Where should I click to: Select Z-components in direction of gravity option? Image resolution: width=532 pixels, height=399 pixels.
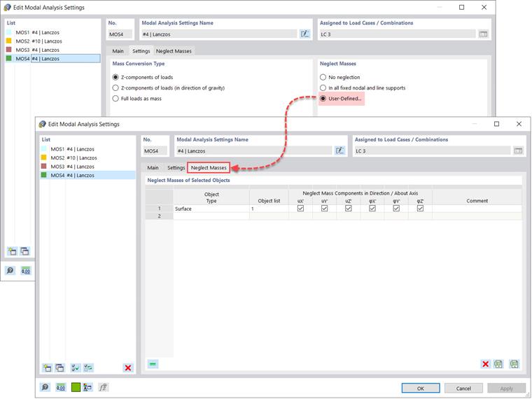tap(115, 88)
